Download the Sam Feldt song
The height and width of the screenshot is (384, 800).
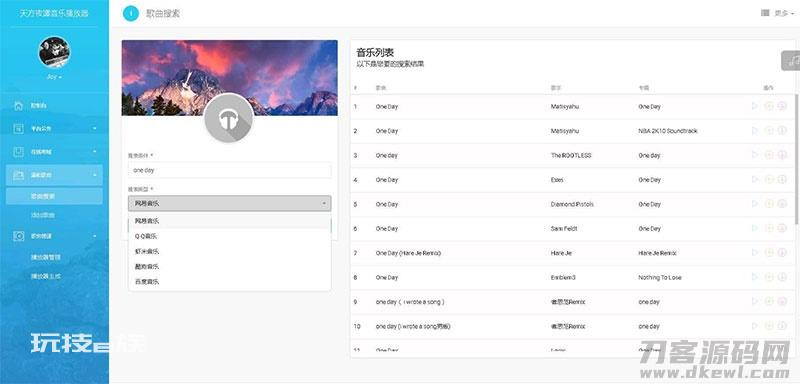(782, 228)
